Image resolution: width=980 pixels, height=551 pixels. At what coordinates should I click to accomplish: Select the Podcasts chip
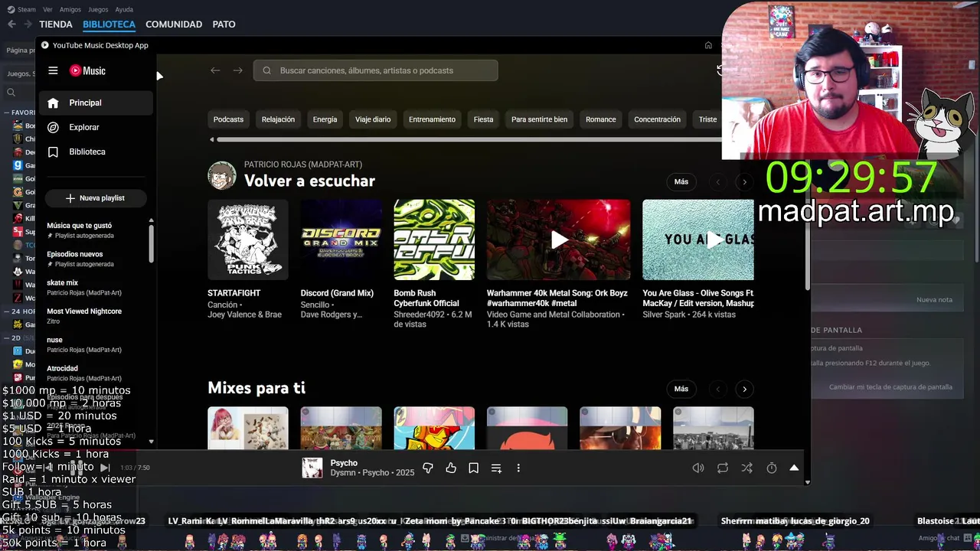tap(228, 119)
